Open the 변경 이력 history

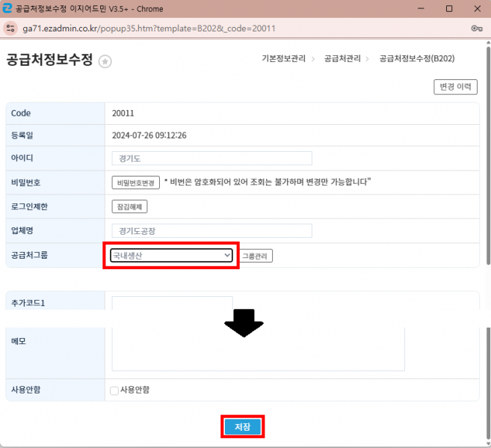(x=454, y=87)
